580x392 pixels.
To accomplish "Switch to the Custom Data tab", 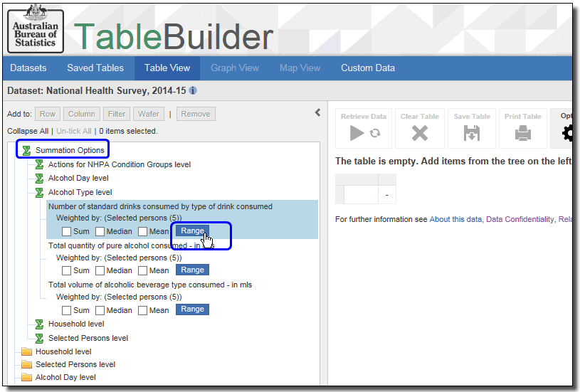I will tap(367, 68).
